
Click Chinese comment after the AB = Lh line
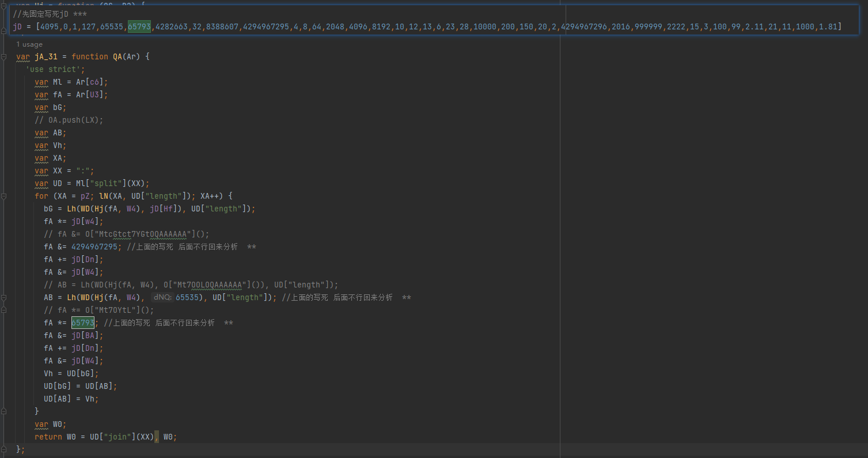[346, 297]
